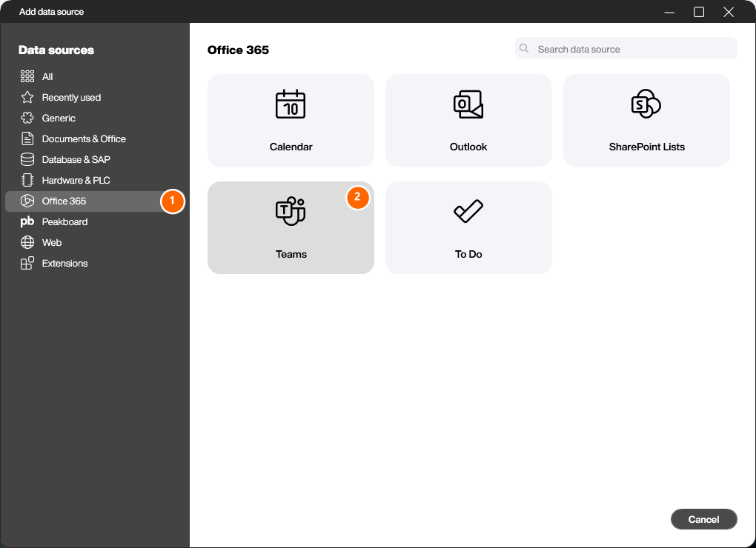
Task: Focus the Search data source field
Action: [626, 49]
